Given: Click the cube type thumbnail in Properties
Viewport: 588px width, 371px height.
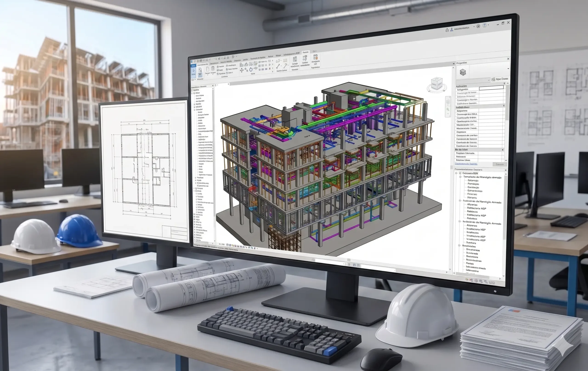Looking at the screenshot, I should [x=463, y=72].
